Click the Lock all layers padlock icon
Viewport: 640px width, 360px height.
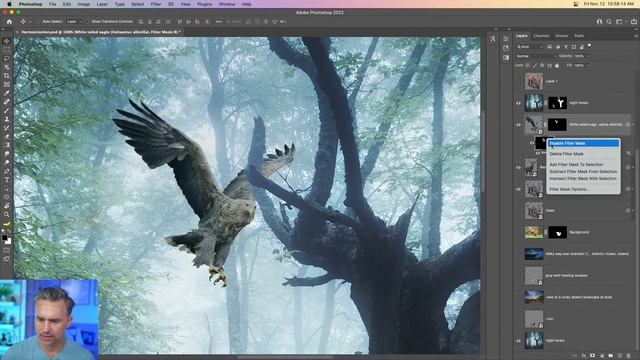557,65
